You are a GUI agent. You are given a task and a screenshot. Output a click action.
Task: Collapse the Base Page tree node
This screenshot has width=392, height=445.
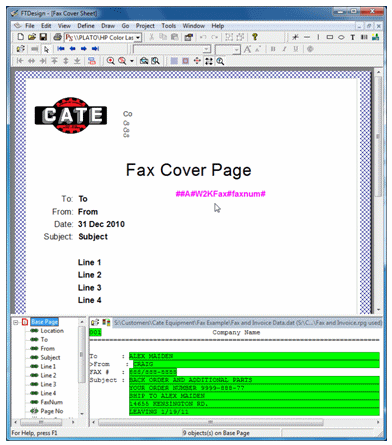[x=16, y=322]
